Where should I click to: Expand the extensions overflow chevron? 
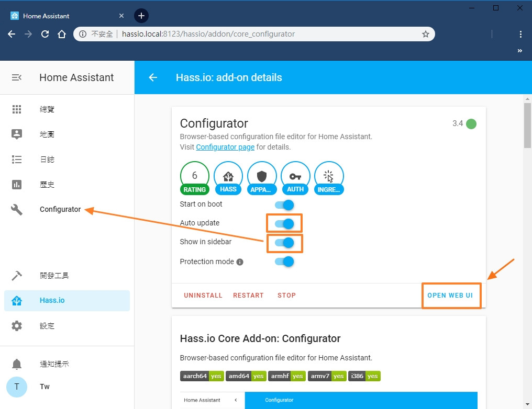point(519,51)
